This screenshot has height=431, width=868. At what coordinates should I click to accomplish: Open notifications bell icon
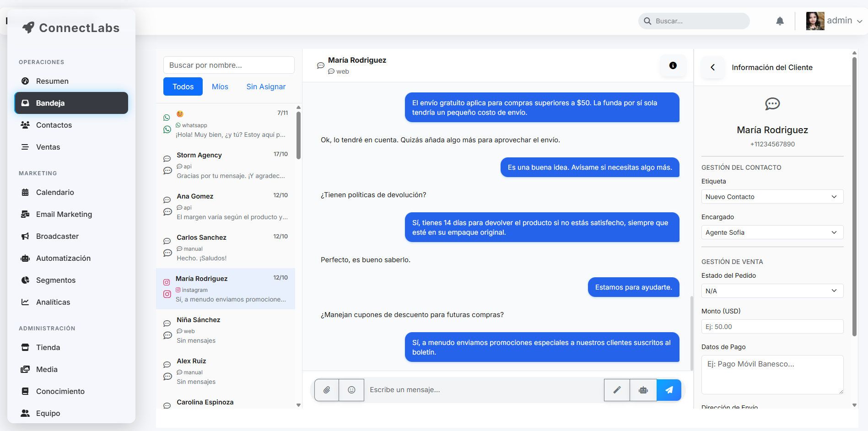tap(780, 21)
